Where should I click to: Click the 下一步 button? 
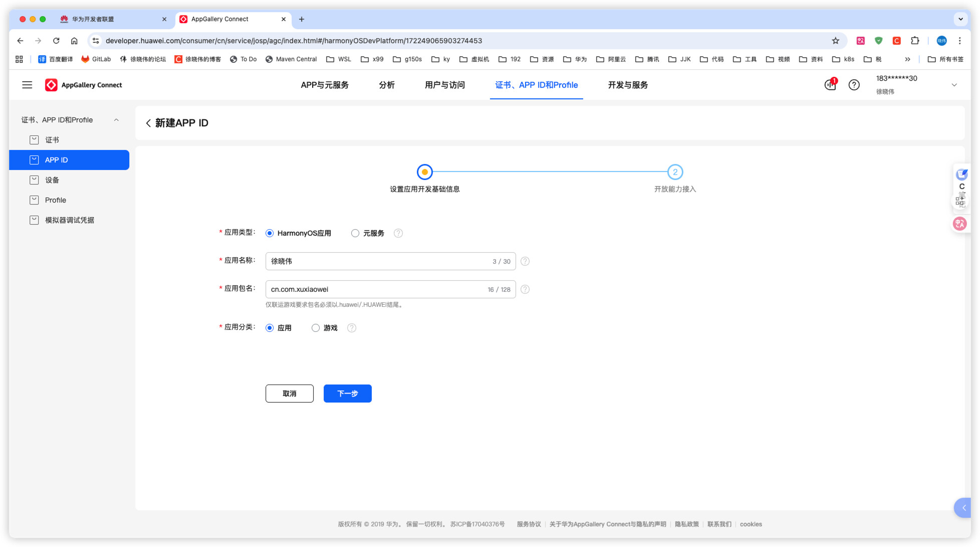coord(347,394)
